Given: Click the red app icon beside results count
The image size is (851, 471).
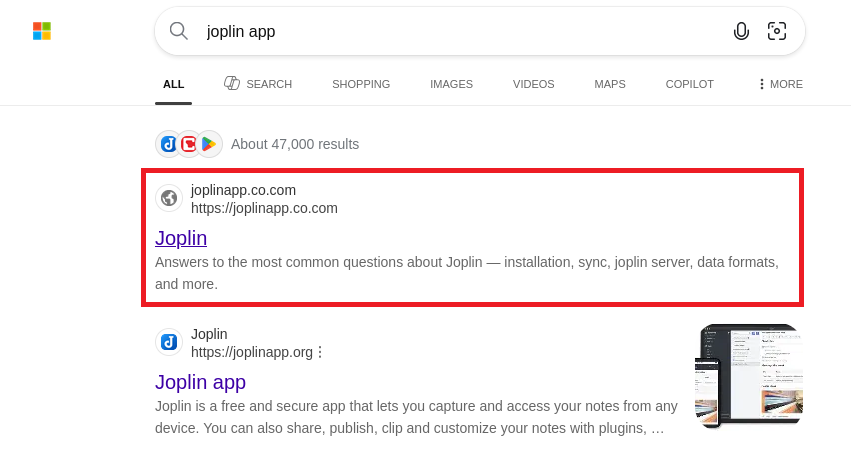Looking at the screenshot, I should point(189,144).
